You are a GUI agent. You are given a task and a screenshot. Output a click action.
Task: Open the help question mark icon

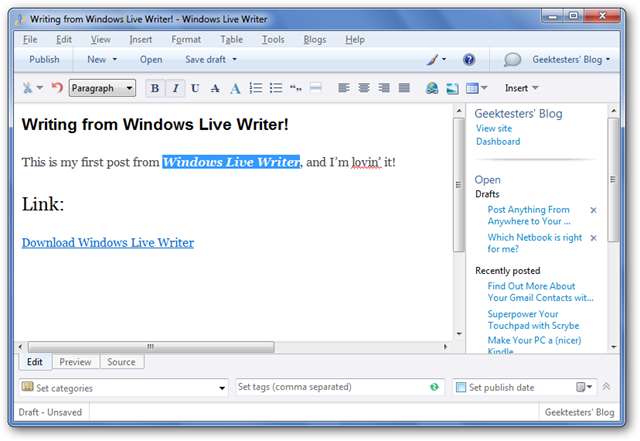468,60
